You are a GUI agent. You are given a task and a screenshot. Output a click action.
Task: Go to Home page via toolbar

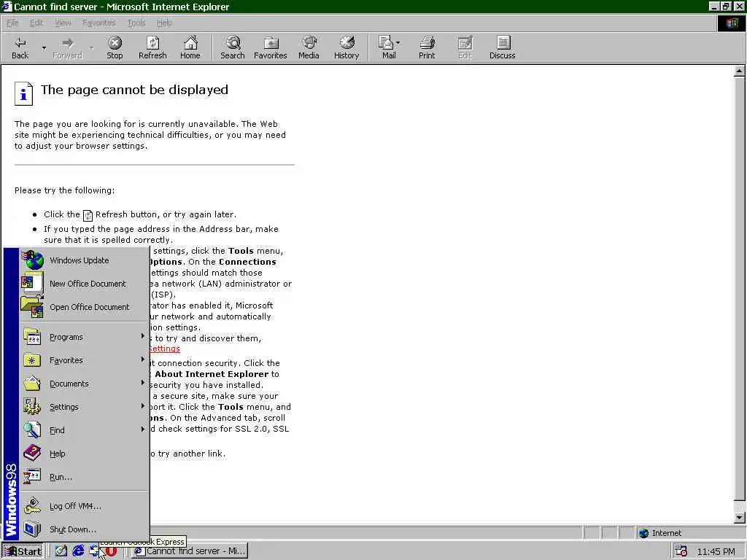tap(190, 47)
